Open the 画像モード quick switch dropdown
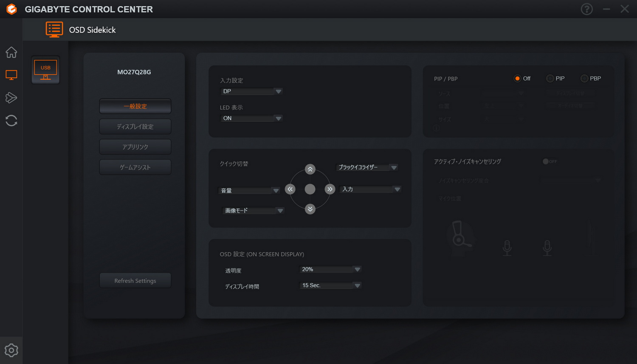637x364 pixels. coord(254,211)
